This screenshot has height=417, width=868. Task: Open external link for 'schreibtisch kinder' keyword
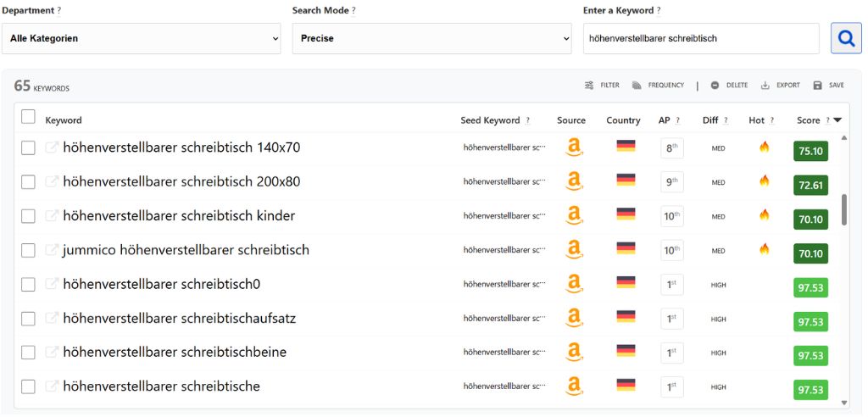52,216
